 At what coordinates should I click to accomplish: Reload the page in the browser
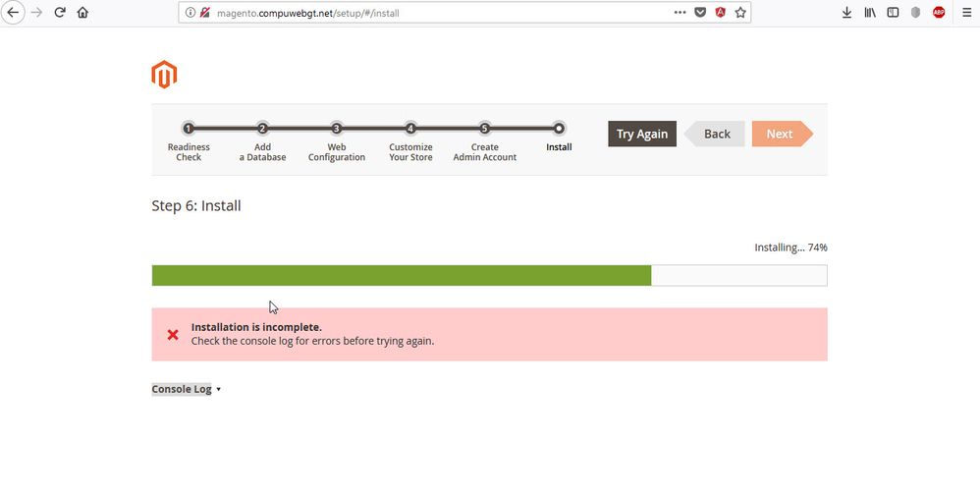pyautogui.click(x=60, y=13)
